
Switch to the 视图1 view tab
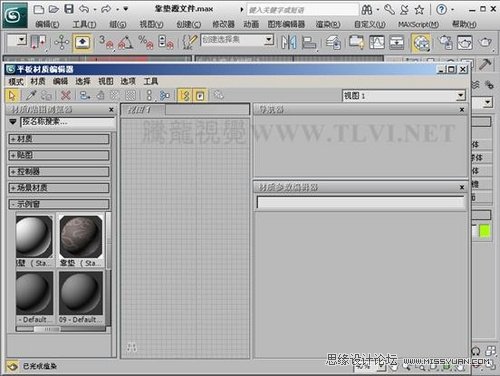143,110
